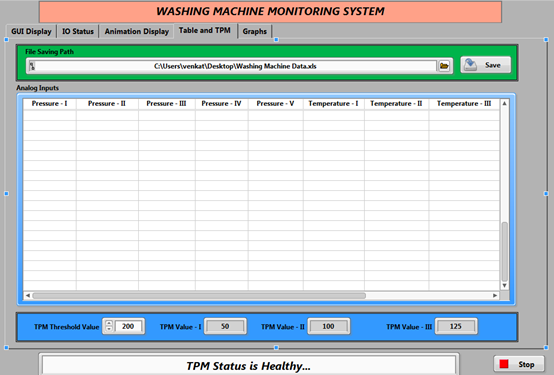Click the table's scroll down arrow
Viewport: 554px width, 375px height.
505,285
